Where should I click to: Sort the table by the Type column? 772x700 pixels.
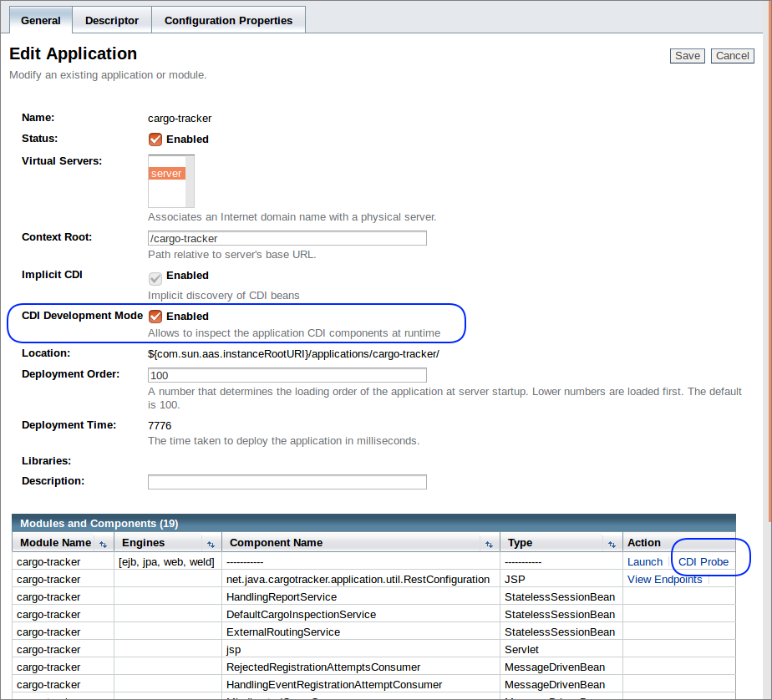pos(612,545)
